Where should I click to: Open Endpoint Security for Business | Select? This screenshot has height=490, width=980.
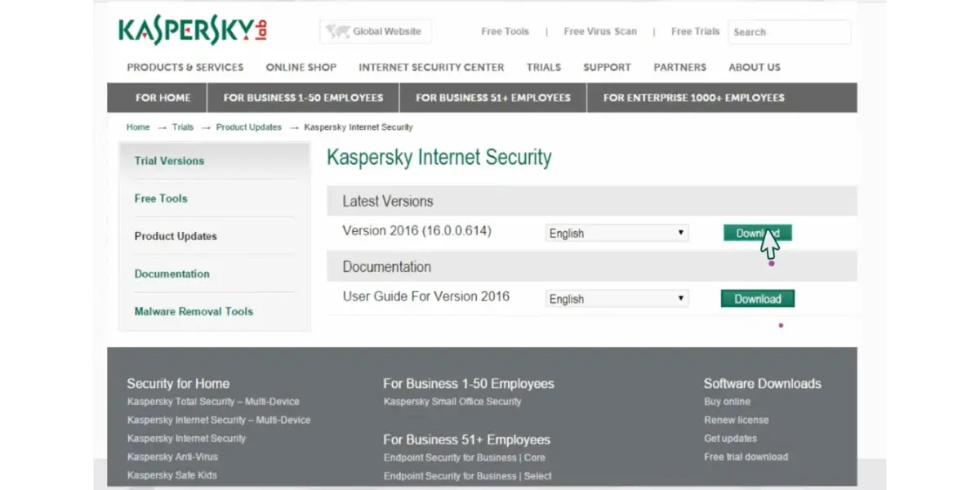coord(468,476)
